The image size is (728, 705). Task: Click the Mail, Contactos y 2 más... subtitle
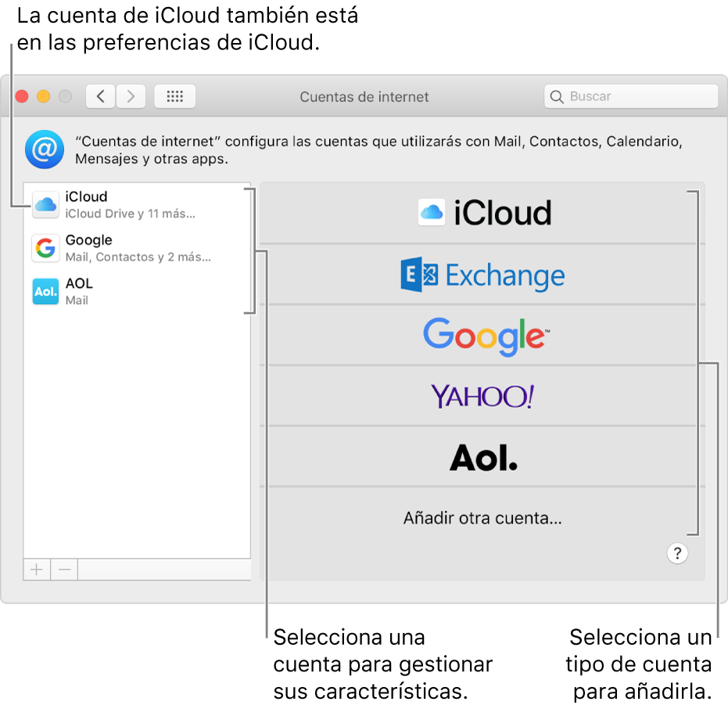tap(138, 256)
